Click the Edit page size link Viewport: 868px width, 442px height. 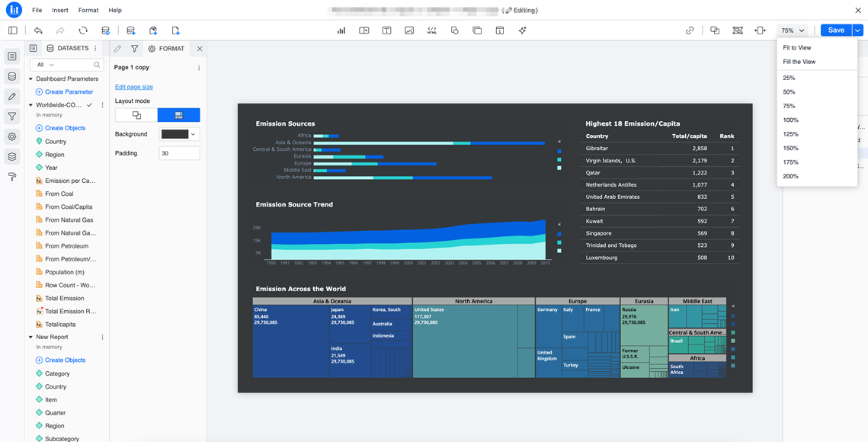pos(134,87)
